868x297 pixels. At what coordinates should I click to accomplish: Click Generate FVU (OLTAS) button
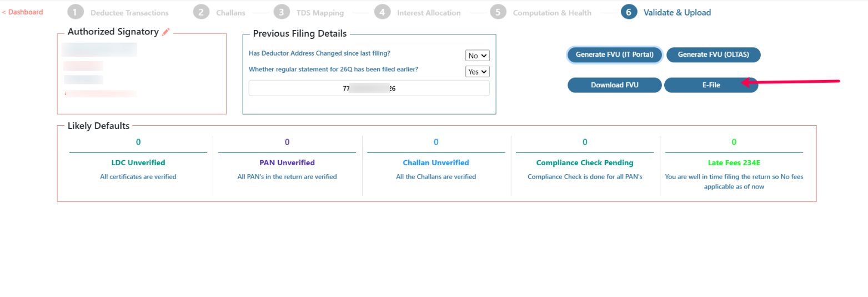click(714, 55)
